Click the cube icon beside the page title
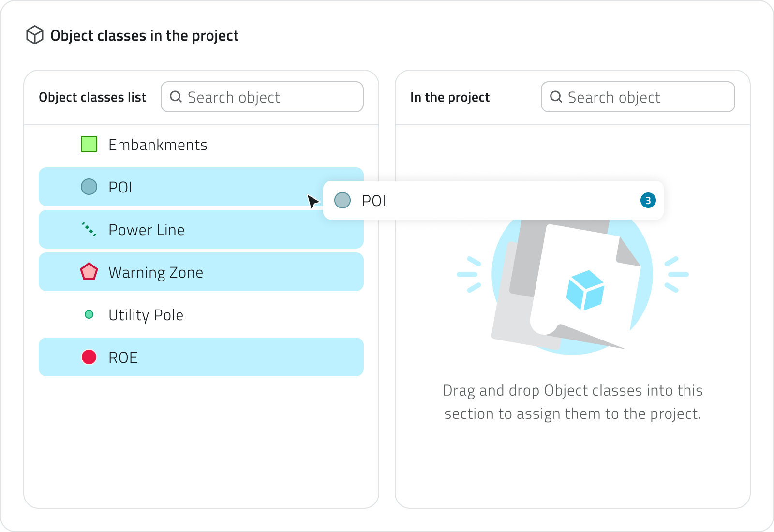This screenshot has width=774, height=532. pyautogui.click(x=35, y=35)
